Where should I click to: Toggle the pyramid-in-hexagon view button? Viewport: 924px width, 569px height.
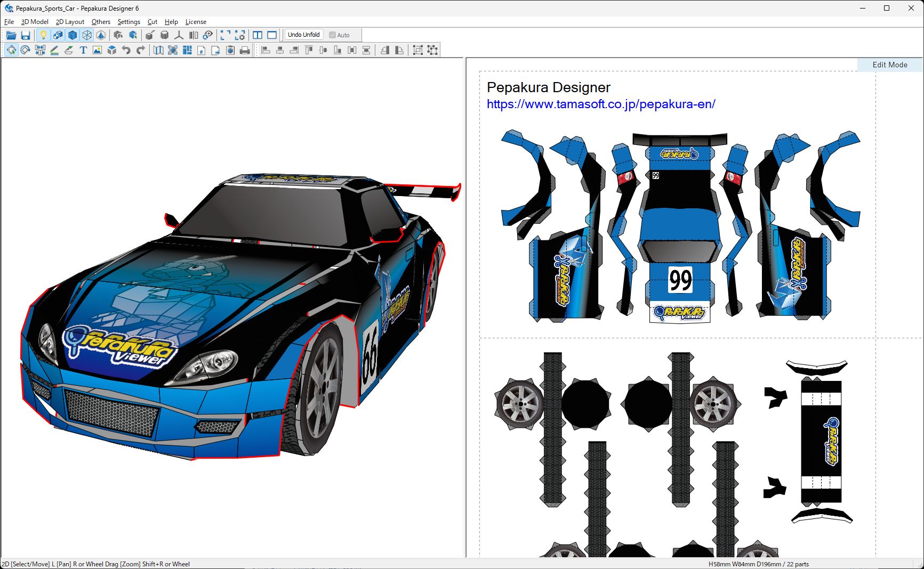pyautogui.click(x=101, y=35)
